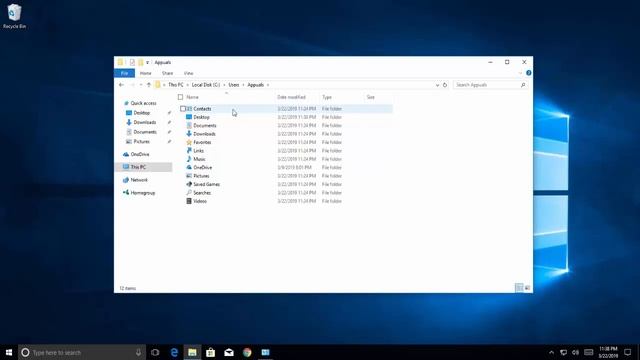The width and height of the screenshot is (640, 360).
Task: Select Homegroup in navigation pane
Action: pos(139,193)
